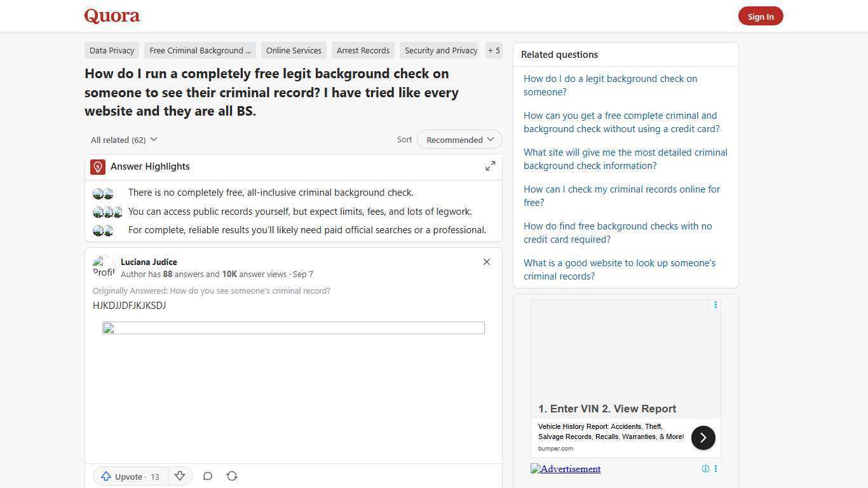Dismiss Luciana Judice's answer
The width and height of the screenshot is (868, 488).
point(486,261)
